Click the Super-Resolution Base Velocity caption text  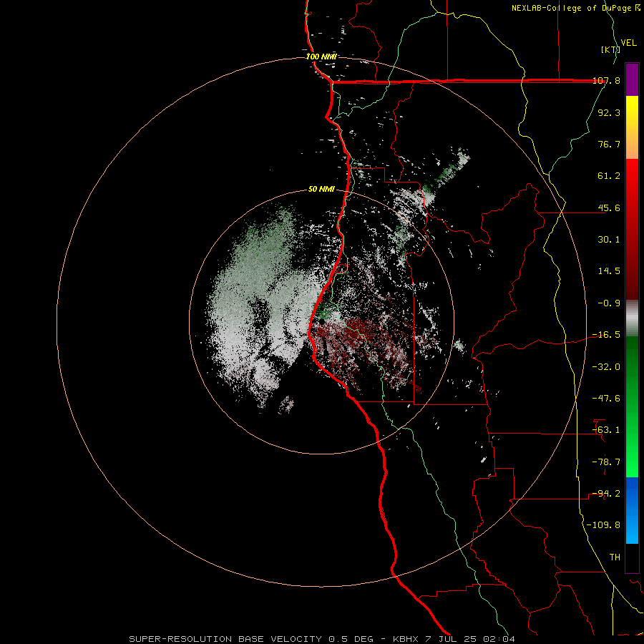point(321,639)
